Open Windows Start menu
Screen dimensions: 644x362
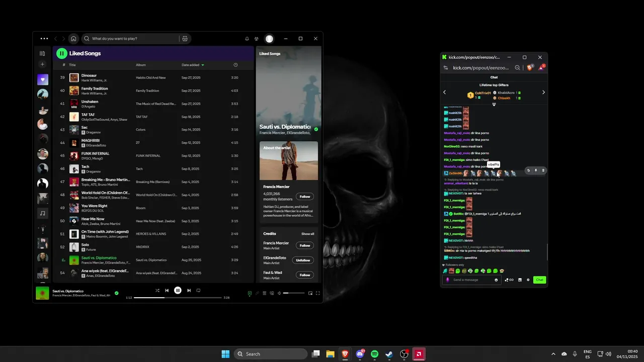[x=225, y=354]
